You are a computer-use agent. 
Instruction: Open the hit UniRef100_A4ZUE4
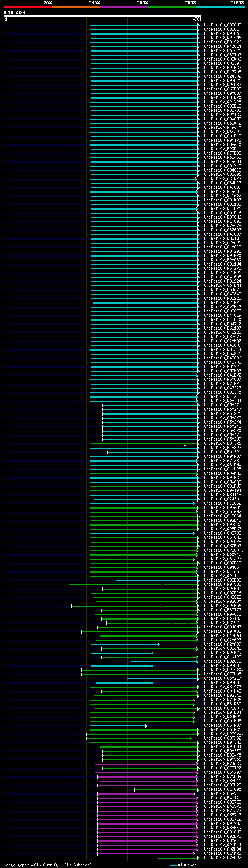tap(222, 46)
